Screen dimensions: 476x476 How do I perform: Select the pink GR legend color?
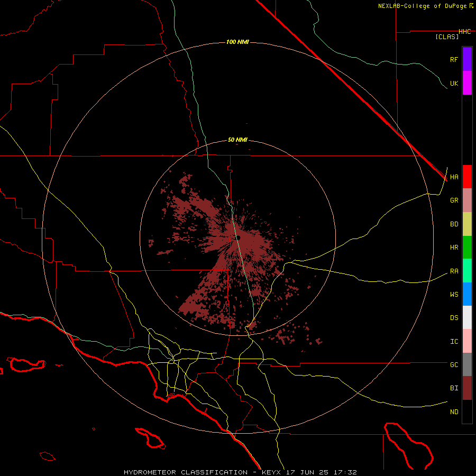[467, 200]
